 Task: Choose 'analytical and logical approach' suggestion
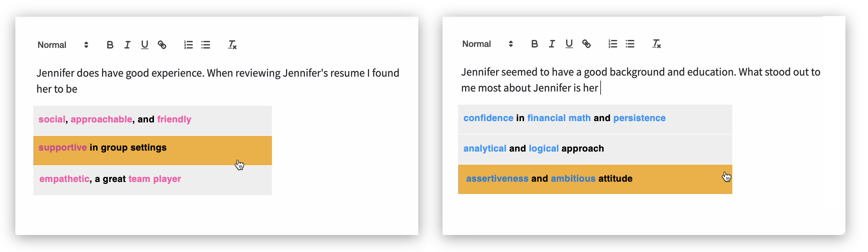coord(533,148)
